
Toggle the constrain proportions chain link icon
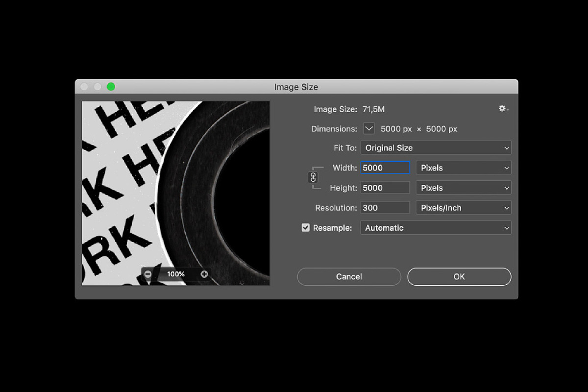point(314,177)
